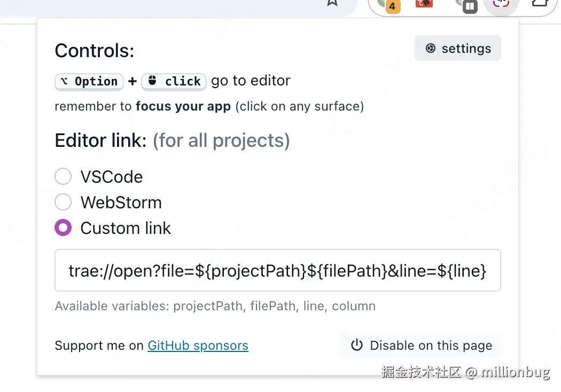561x392 pixels.
Task: Choose WebStorm as the editor link
Action: point(63,202)
